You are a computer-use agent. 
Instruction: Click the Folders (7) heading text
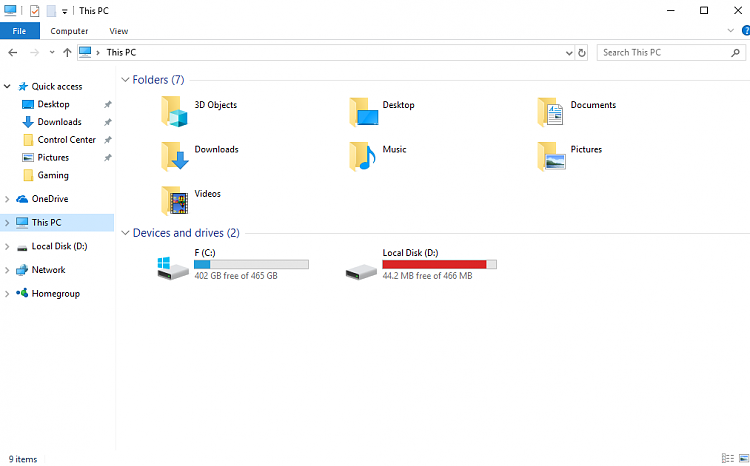pos(158,80)
